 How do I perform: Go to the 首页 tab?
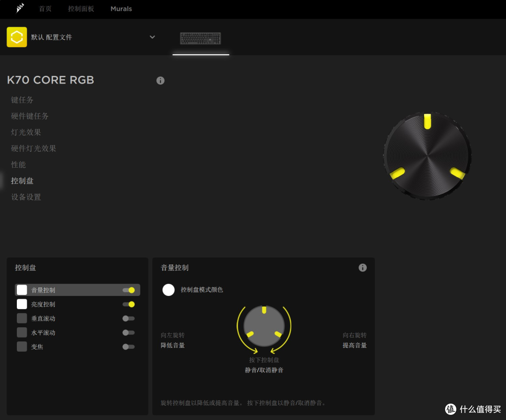point(45,9)
